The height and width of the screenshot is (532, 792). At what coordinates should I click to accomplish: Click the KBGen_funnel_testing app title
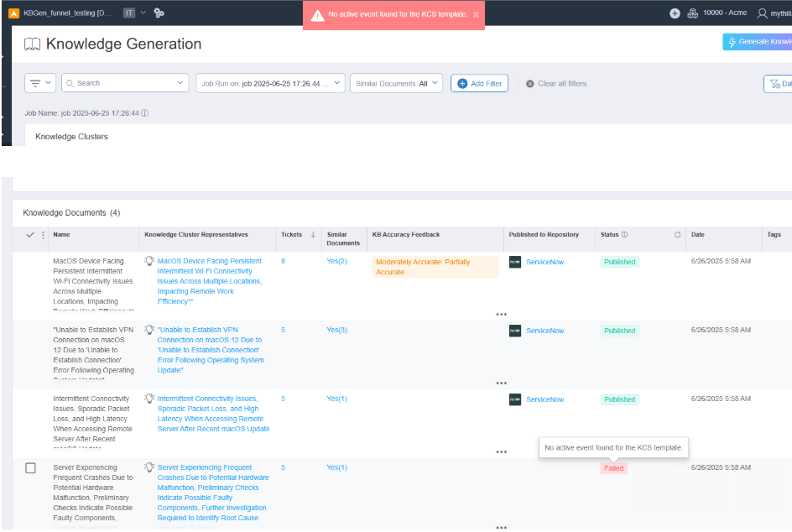pyautogui.click(x=67, y=13)
